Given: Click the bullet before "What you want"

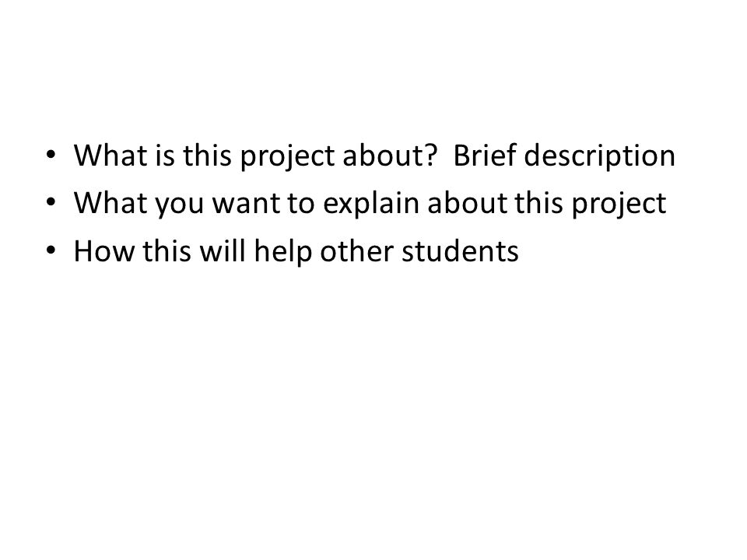Looking at the screenshot, I should [51, 202].
